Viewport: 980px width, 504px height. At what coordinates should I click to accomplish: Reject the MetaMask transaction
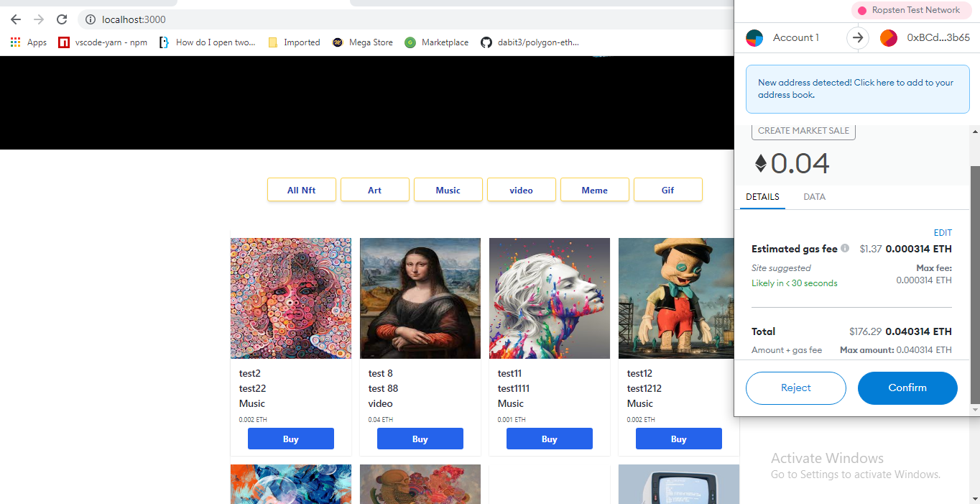click(796, 388)
